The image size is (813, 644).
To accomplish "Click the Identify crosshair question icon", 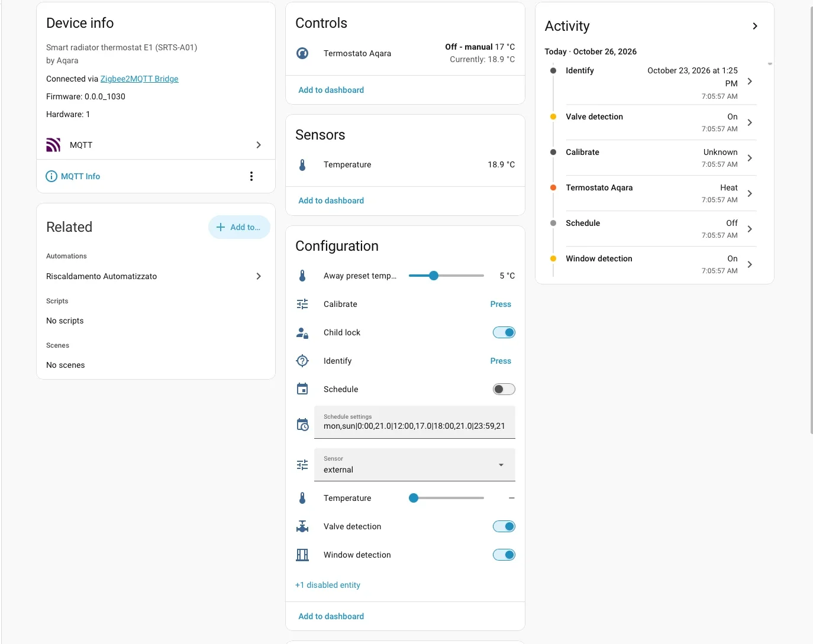I will coord(302,361).
